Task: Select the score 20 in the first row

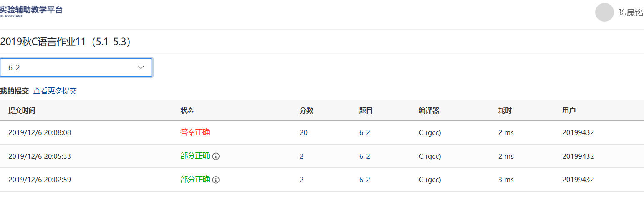Action: pos(303,133)
